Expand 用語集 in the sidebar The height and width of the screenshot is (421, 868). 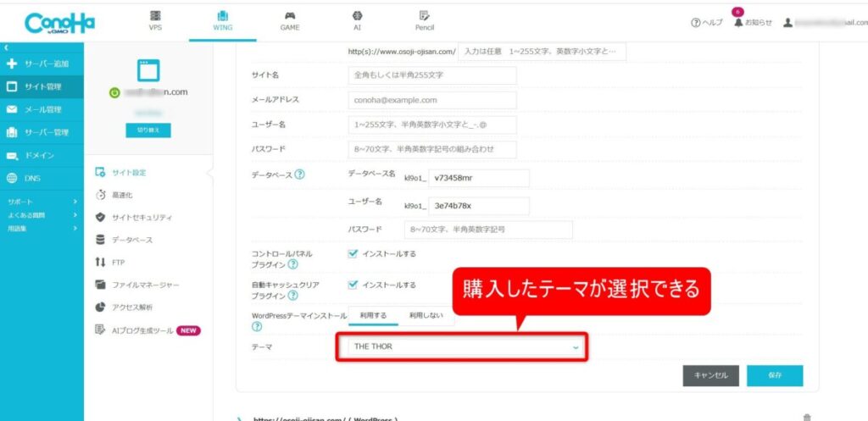42,227
